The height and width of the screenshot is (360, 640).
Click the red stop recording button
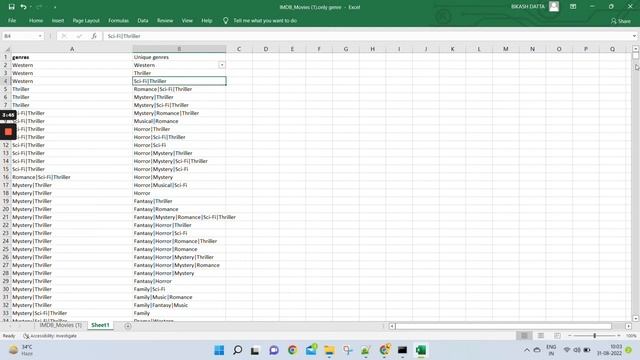click(x=8, y=132)
